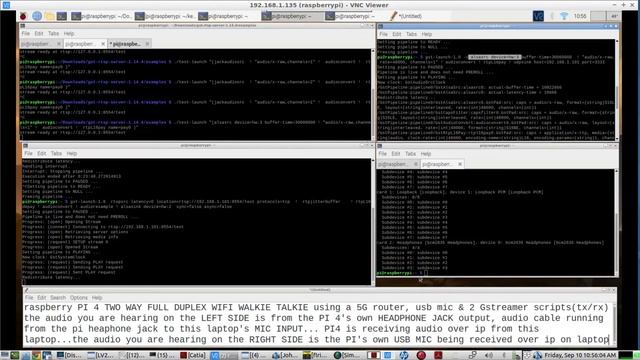Open Edit menu in the top-right terminal
The width and height of the screenshot is (640, 360).
396,34
